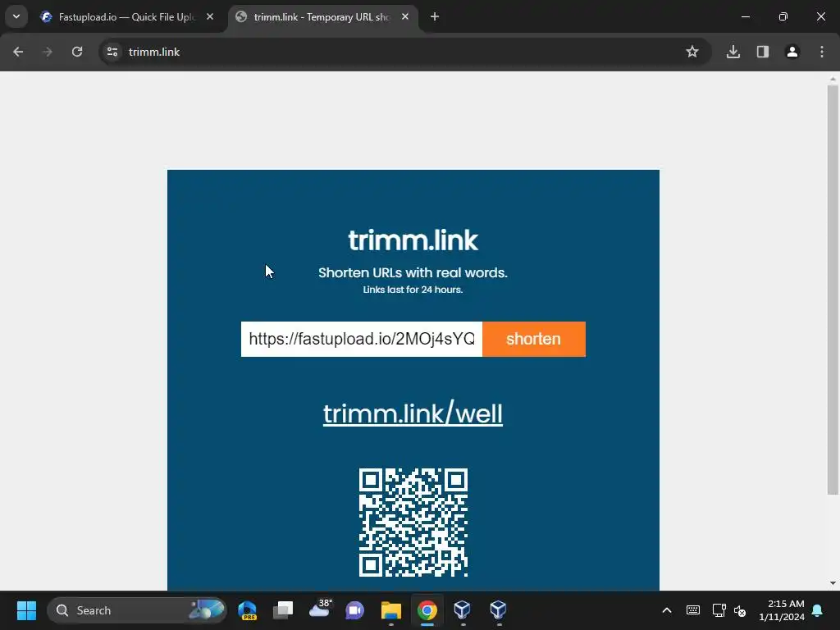
Task: Open File Explorer from taskbar
Action: click(391, 610)
